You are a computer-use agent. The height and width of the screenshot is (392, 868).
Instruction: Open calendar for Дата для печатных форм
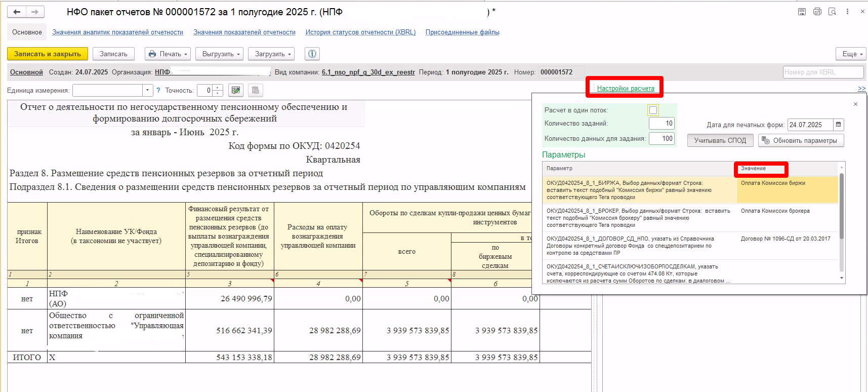tap(838, 125)
